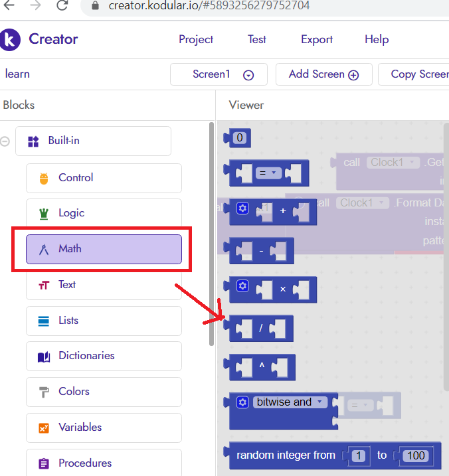Click the browser forward arrow
Viewport: 449px width, 476px height.
click(36, 5)
